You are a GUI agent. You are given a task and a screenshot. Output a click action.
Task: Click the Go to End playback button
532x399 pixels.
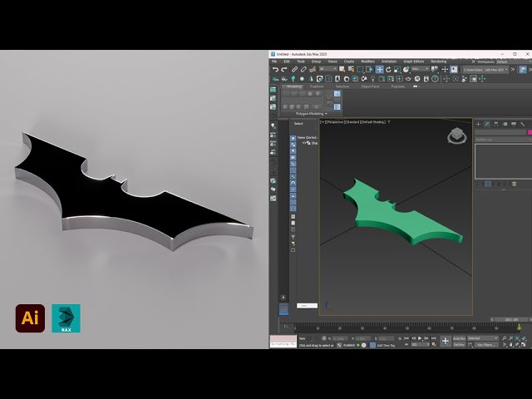click(x=433, y=338)
